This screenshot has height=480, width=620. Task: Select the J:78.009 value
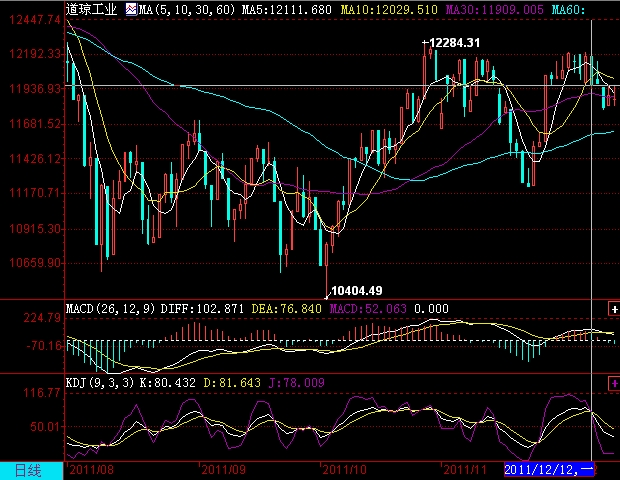click(297, 383)
